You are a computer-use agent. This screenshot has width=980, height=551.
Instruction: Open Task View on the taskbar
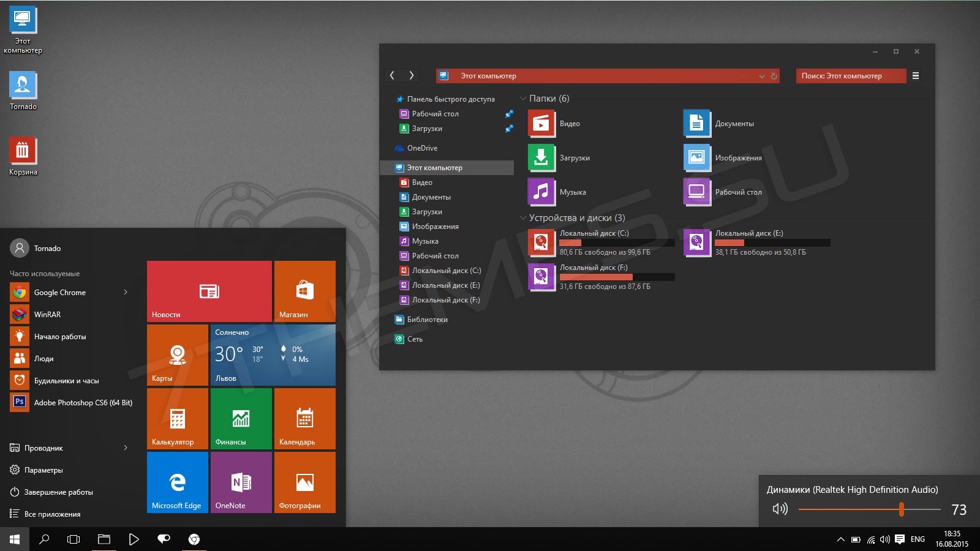tap(73, 539)
